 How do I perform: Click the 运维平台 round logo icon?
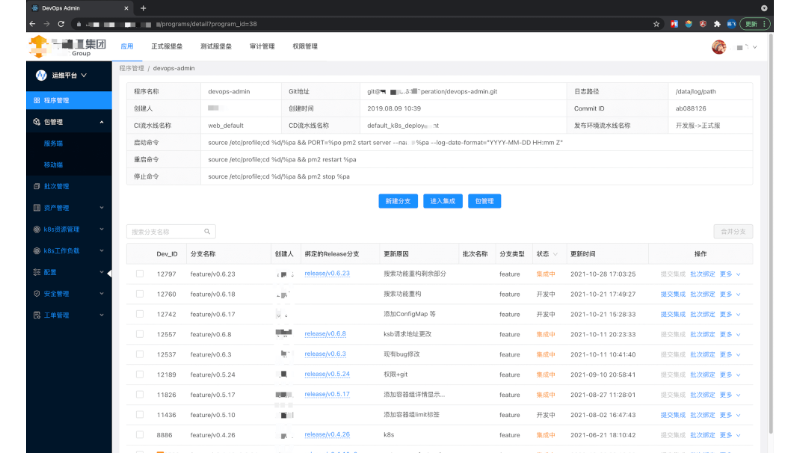coord(41,76)
